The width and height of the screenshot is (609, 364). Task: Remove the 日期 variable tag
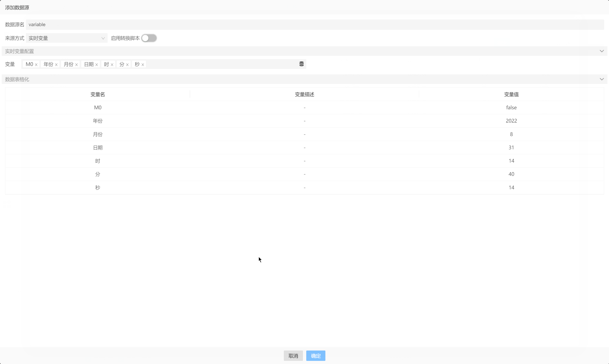point(97,65)
